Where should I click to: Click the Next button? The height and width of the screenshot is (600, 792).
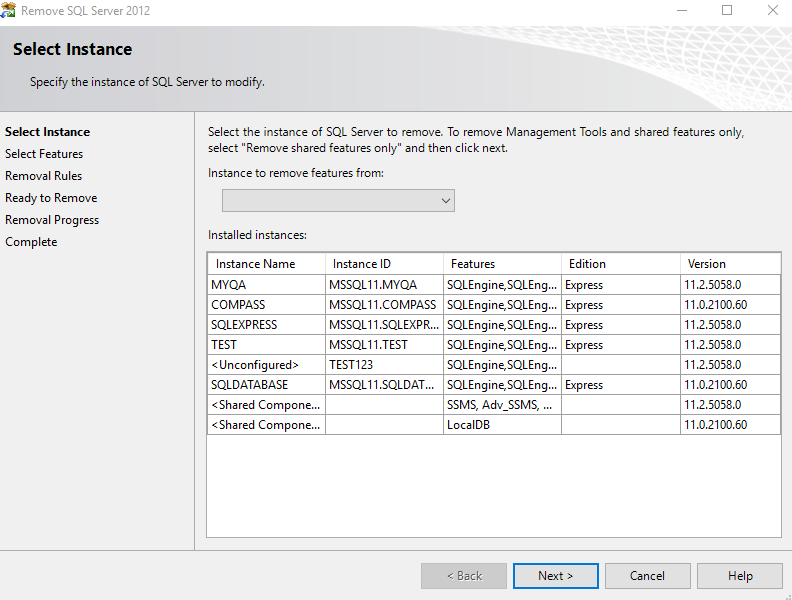(x=555, y=576)
